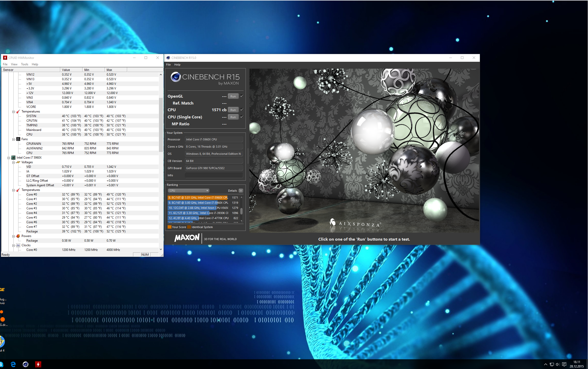Screen dimensions: 588x369
Task: Collapse the Powers node
Action: (13, 236)
